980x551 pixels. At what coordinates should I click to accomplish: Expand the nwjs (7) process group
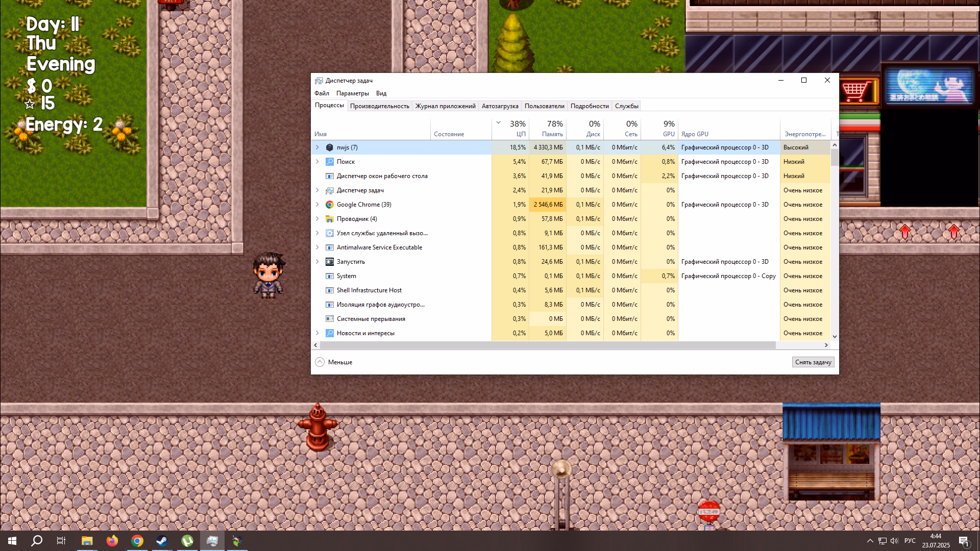[317, 147]
